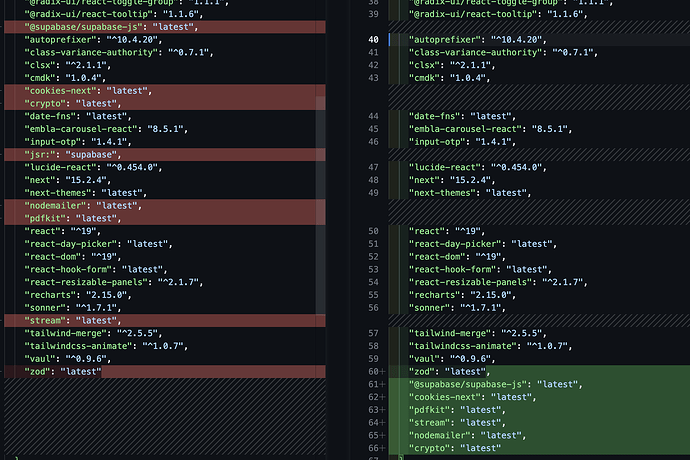
Task: Select the red "zod": "latest" line on left
Action: pyautogui.click(x=165, y=372)
